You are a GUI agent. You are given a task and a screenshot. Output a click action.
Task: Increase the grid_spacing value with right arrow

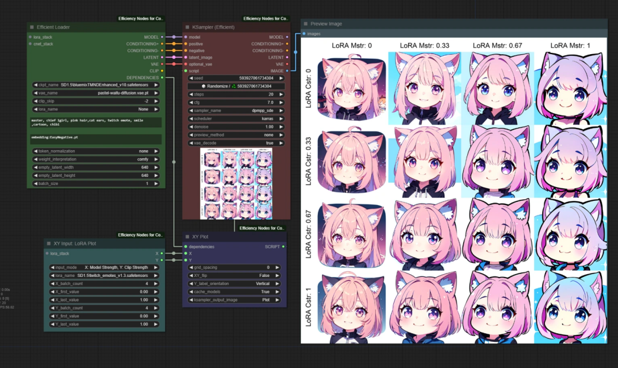277,267
